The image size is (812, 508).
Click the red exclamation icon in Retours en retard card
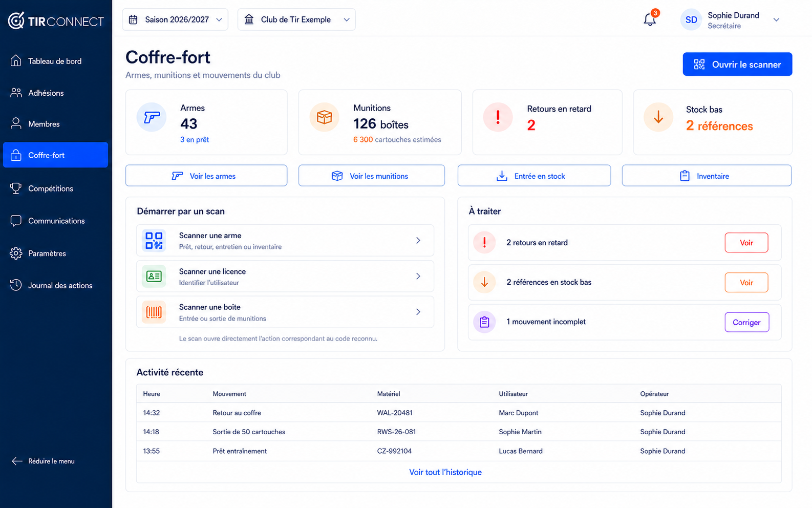click(498, 117)
